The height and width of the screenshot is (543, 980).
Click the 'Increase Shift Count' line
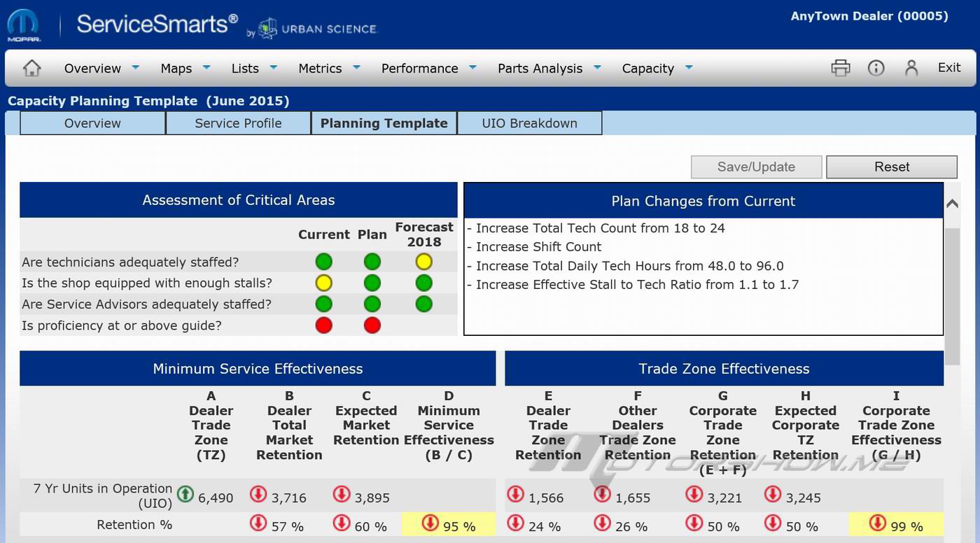(x=534, y=247)
